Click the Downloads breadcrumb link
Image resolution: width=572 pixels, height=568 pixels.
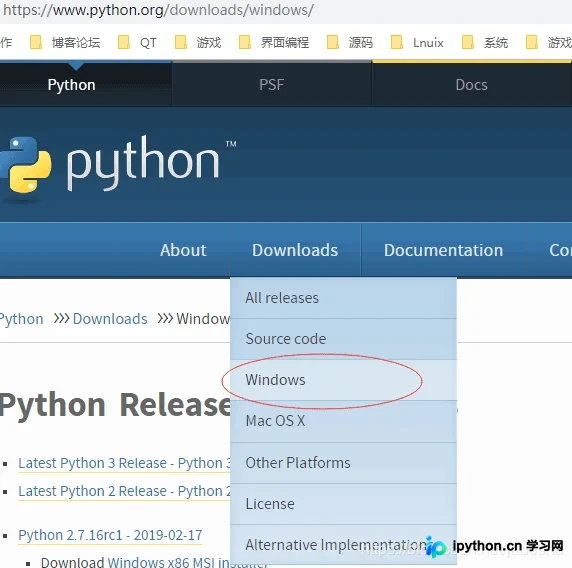point(110,319)
